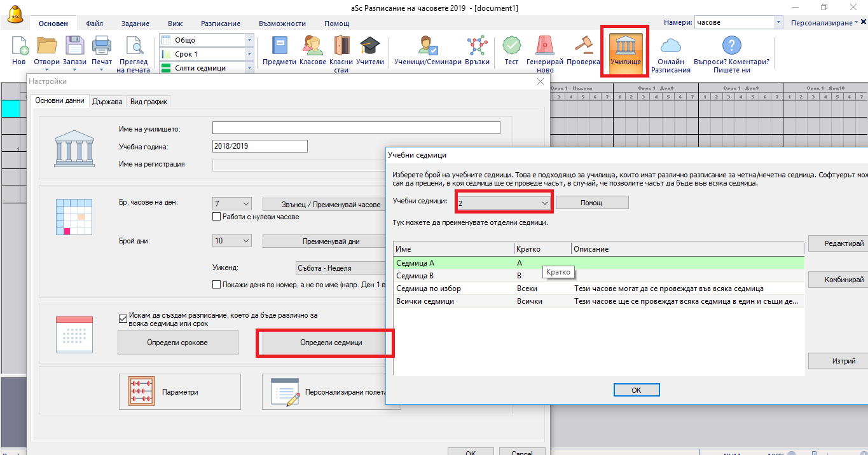Open the Бр. часове на ден dropdown

(x=246, y=204)
